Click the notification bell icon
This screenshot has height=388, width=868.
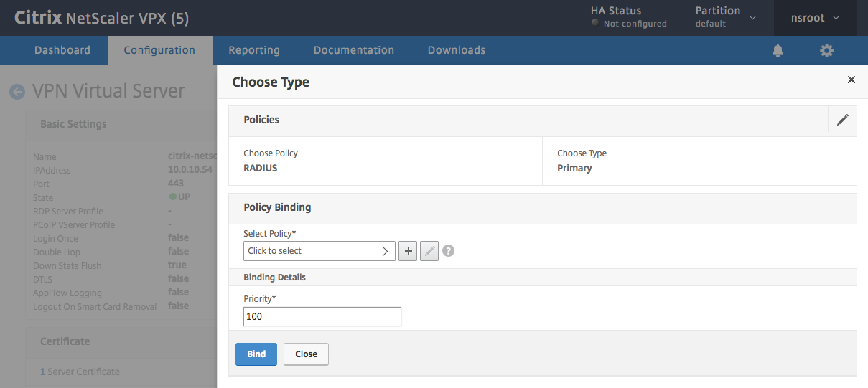pyautogui.click(x=778, y=50)
